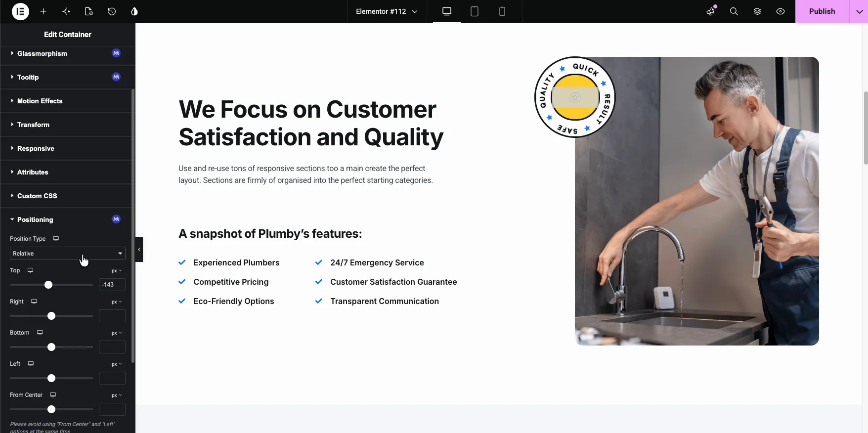Viewport: 868px width, 433px height.
Task: Switch to tablet responsive view
Action: coord(475,11)
